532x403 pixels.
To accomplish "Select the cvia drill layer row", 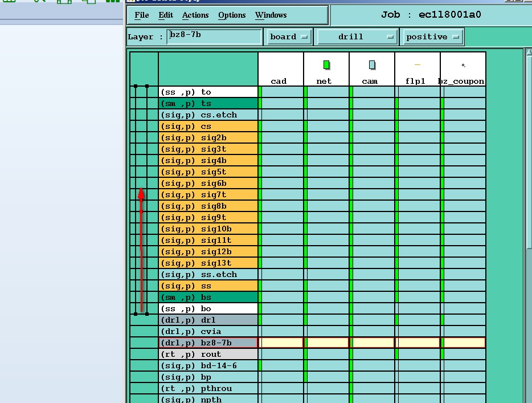I will [208, 331].
